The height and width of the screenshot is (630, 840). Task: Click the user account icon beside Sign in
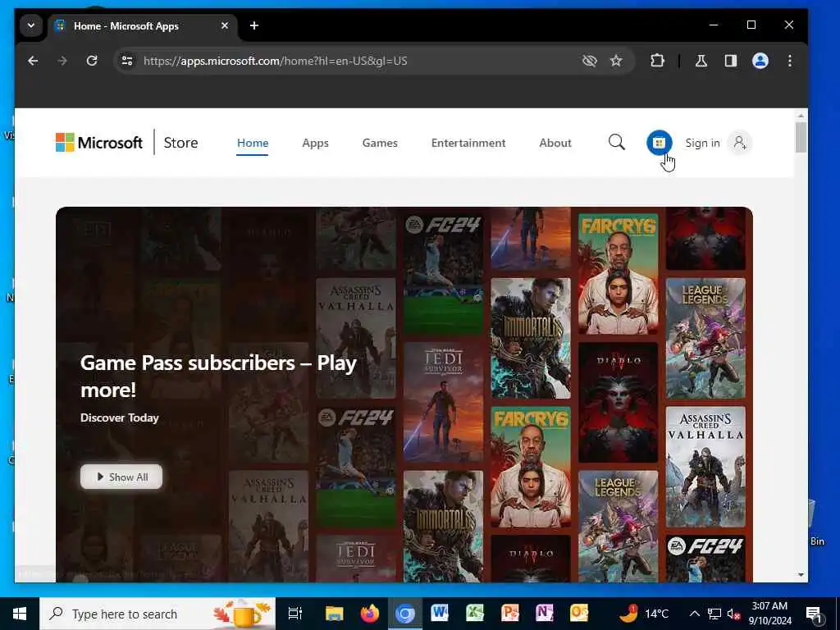(740, 143)
